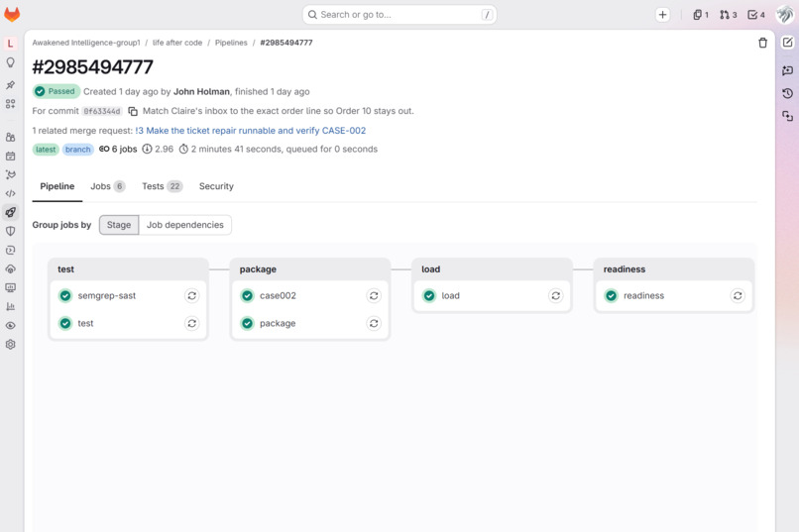This screenshot has width=799, height=532.
Task: Open Deploy section in sidebar
Action: (10, 250)
